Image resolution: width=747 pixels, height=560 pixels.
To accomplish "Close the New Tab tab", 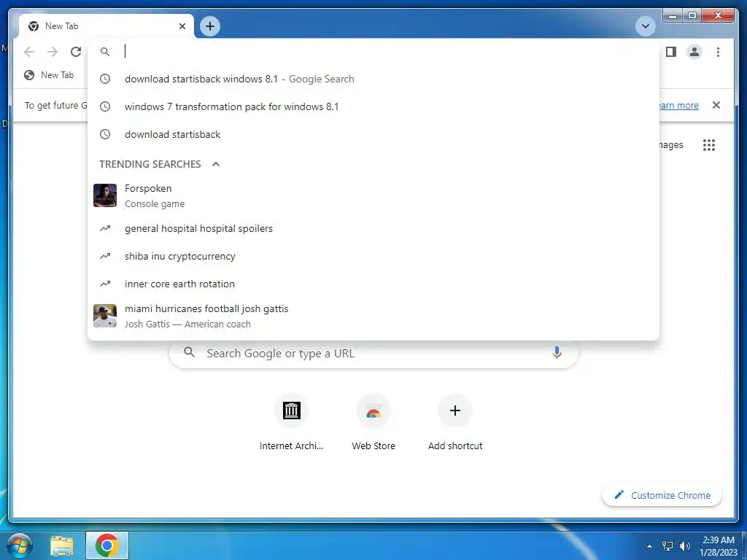I will [x=182, y=26].
